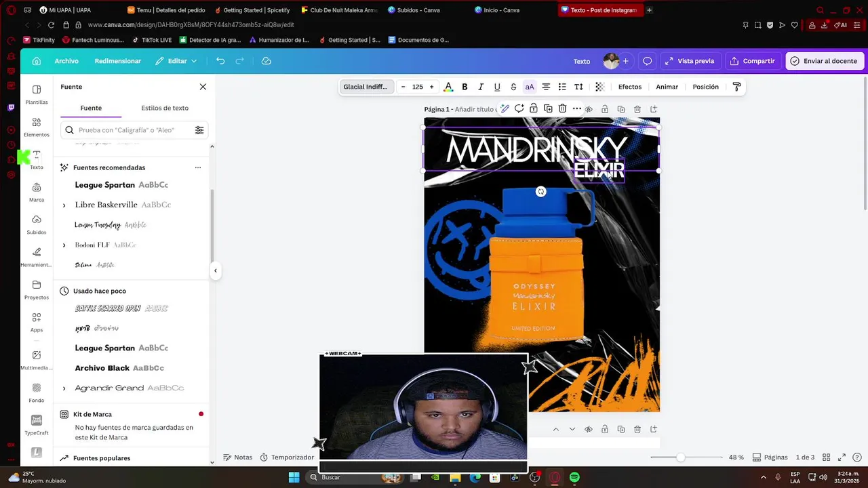
Task: Increase font size with plus
Action: tap(432, 87)
